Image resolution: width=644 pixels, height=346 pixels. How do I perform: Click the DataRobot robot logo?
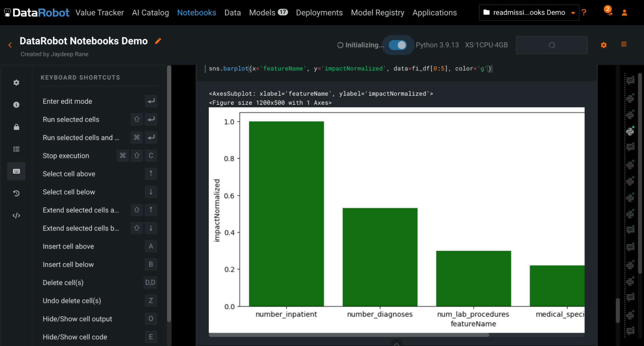coord(7,12)
